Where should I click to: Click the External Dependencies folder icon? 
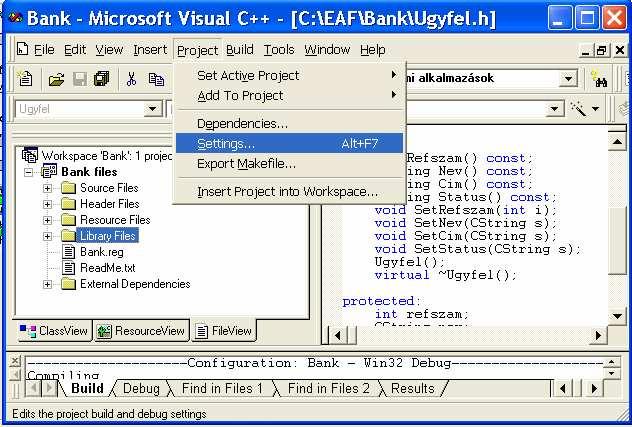click(x=69, y=284)
